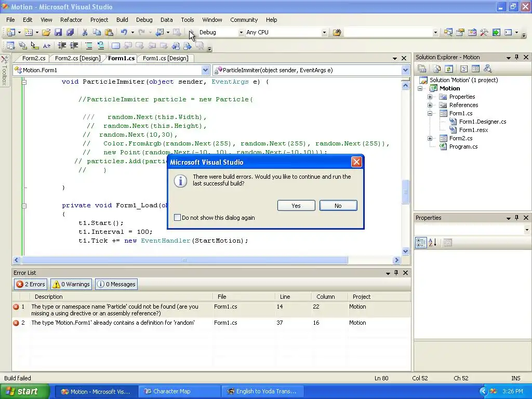Save Form1.cs with the floppy disk icon
Screen dimensions: 532x399
[58, 32]
